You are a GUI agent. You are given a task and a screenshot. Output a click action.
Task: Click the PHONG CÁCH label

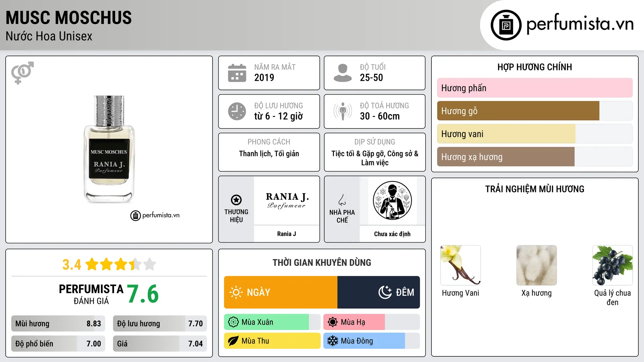coord(269,142)
